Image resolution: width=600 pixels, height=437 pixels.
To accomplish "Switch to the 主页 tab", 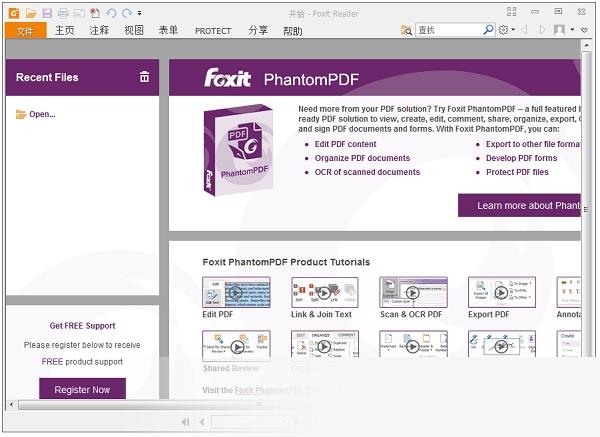I will (x=64, y=30).
